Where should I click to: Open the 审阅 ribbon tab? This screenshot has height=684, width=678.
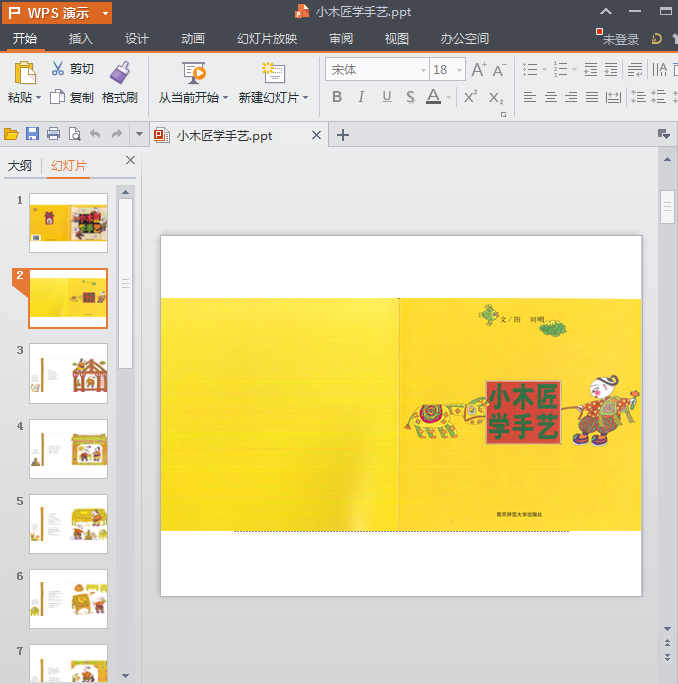coord(341,39)
